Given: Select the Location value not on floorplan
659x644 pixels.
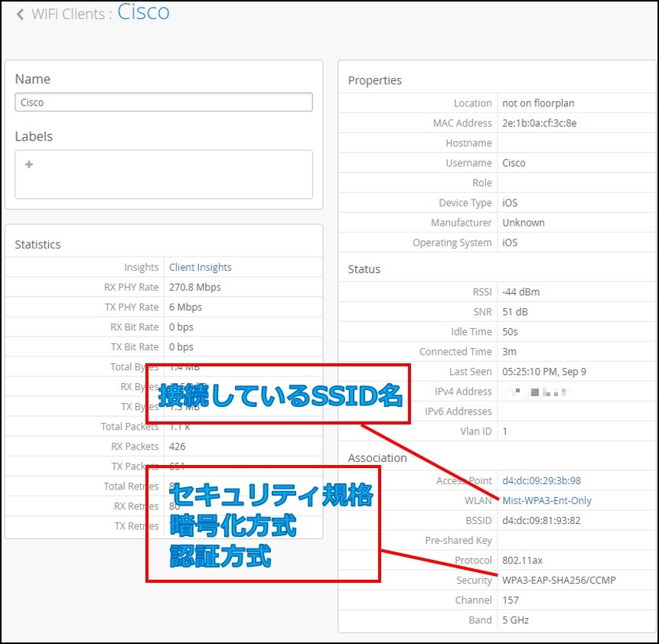Looking at the screenshot, I should (x=538, y=103).
